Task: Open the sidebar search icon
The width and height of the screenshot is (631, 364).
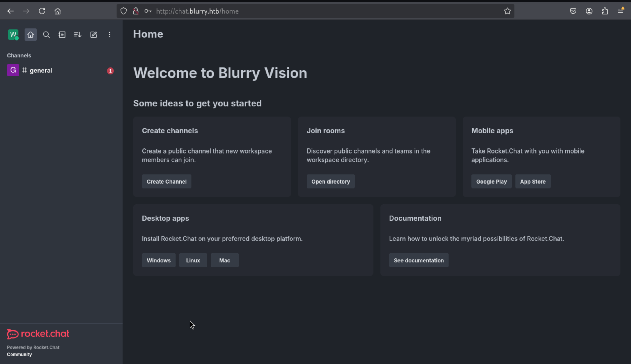Action: pyautogui.click(x=46, y=35)
